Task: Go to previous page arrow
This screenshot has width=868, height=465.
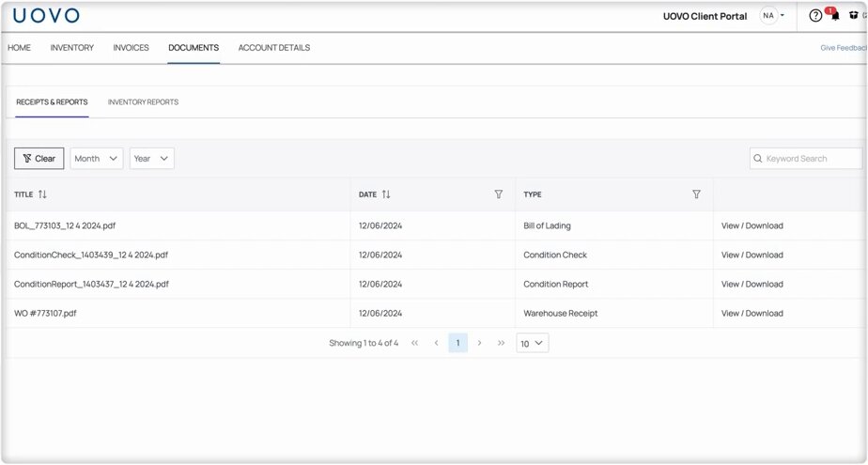Action: (x=436, y=343)
